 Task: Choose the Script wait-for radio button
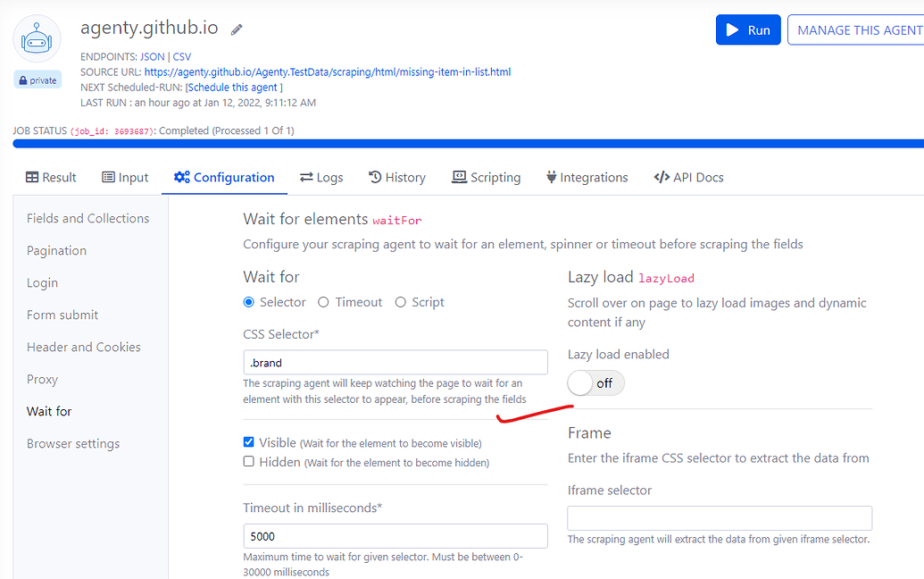(401, 302)
